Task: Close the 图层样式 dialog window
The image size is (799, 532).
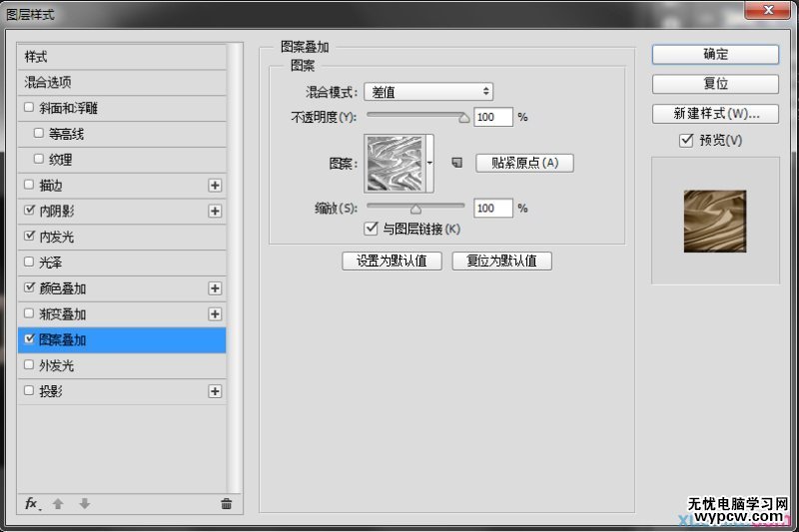Action: coord(768,10)
